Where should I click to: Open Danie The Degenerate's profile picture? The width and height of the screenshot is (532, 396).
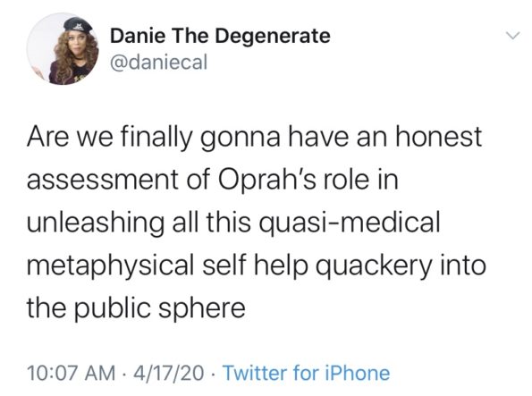pos(63,49)
